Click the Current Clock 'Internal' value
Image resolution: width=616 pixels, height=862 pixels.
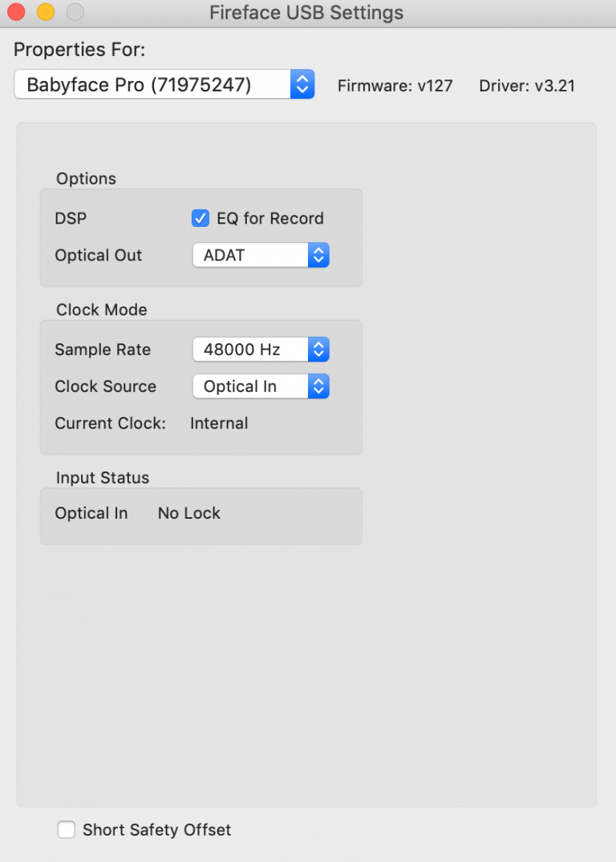click(x=219, y=423)
